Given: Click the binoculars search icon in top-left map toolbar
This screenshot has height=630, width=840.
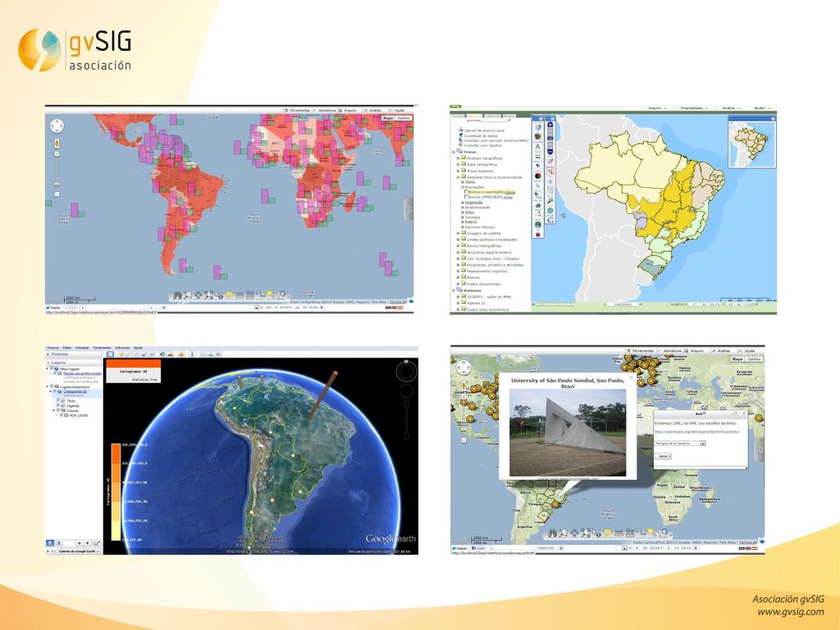Looking at the screenshot, I should [177, 295].
